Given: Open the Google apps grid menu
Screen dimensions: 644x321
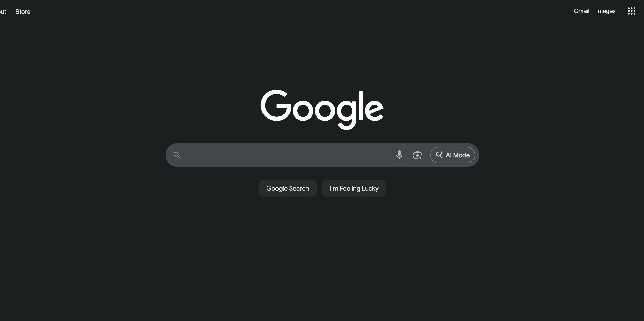Looking at the screenshot, I should pyautogui.click(x=631, y=11).
